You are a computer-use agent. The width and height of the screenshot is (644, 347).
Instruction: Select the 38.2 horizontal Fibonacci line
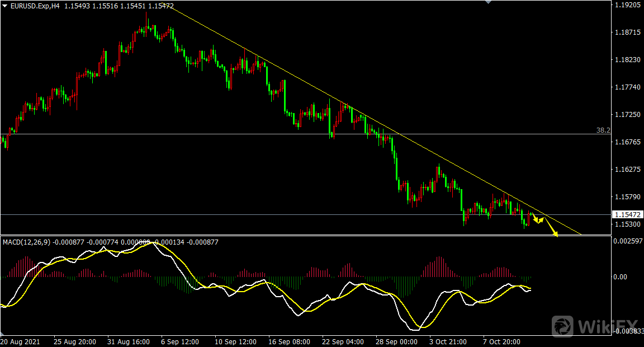tap(306, 134)
